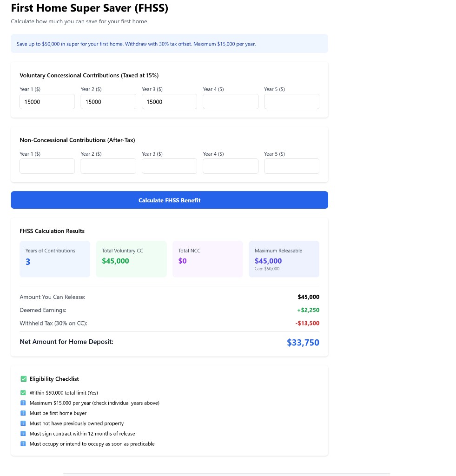Click the Maximum Releasable card with $50,000 cap
This screenshot has width=456, height=476.
point(284,259)
